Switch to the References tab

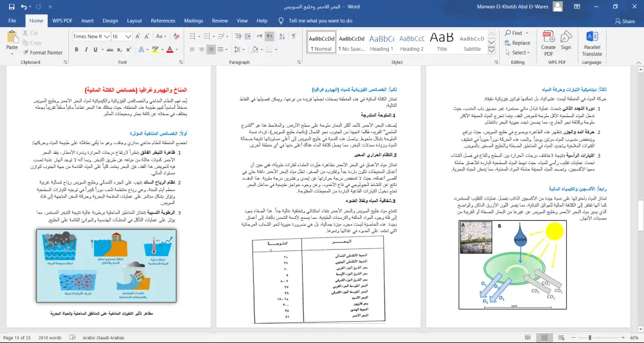tap(163, 21)
